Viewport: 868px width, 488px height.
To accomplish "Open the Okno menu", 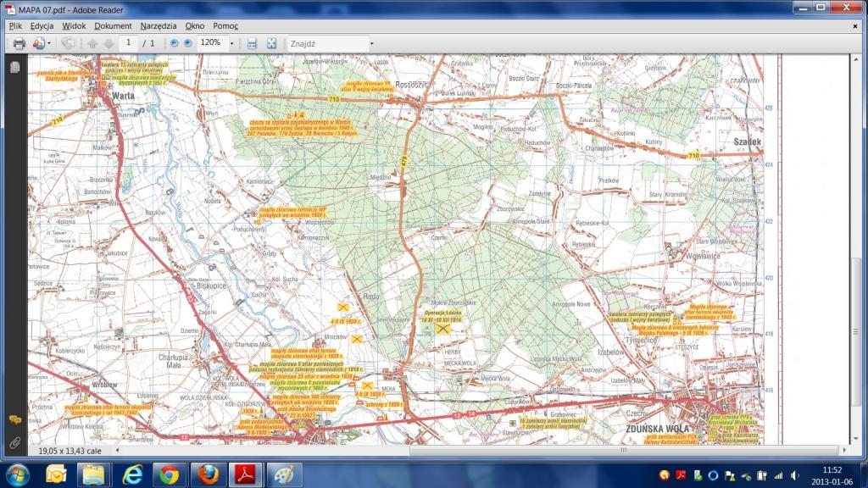I will click(x=195, y=26).
